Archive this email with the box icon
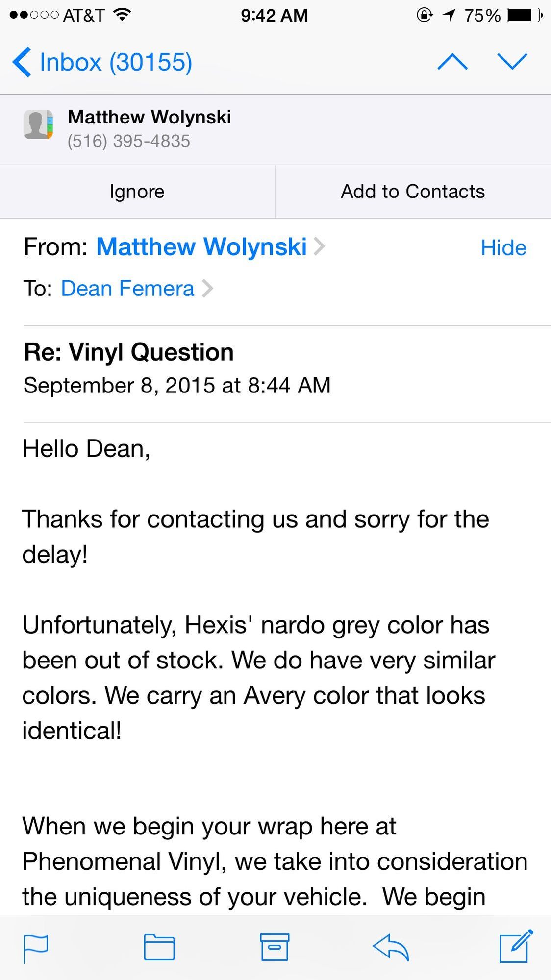 pos(275,947)
